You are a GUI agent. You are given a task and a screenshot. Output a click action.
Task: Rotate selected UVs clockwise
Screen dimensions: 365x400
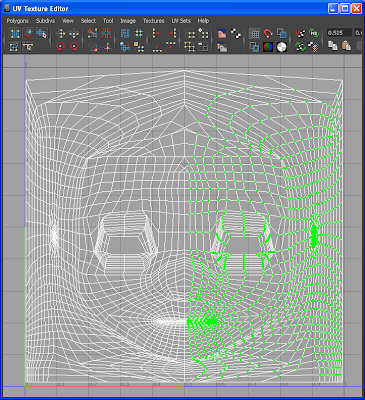click(x=74, y=47)
